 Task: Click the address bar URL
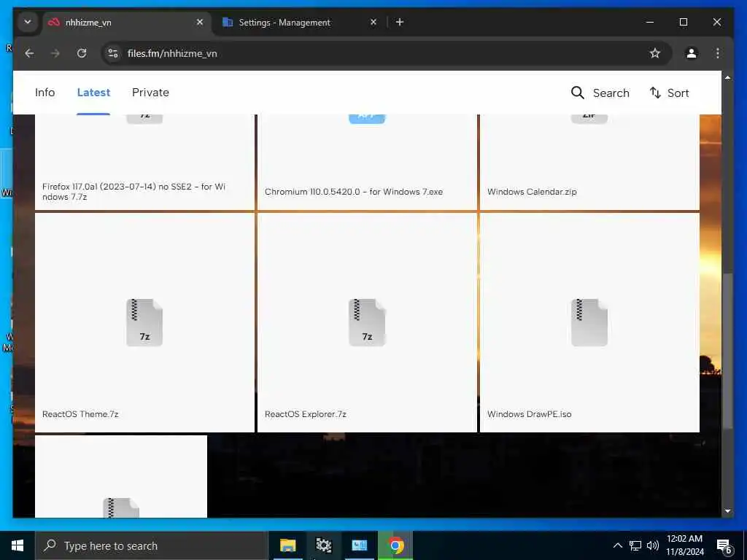172,53
